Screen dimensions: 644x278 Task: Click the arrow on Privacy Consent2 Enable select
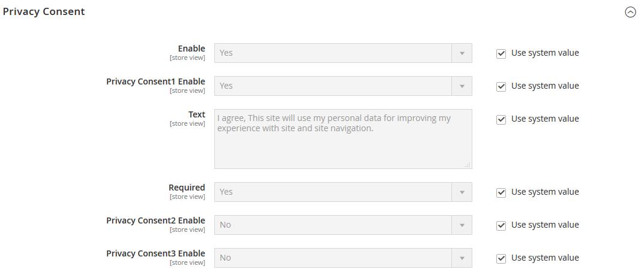click(462, 225)
